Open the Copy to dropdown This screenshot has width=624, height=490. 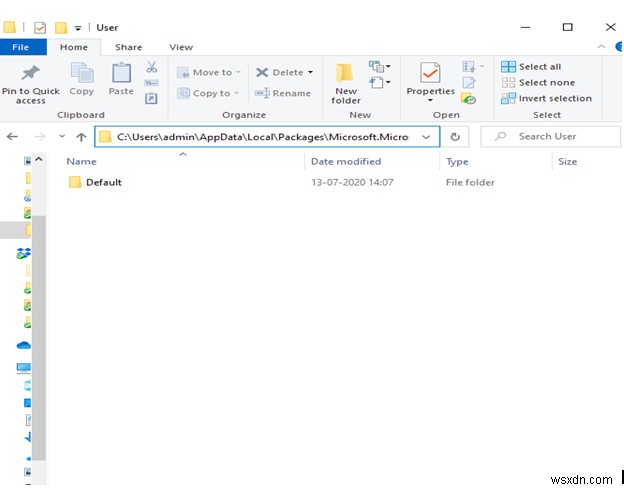pyautogui.click(x=208, y=93)
